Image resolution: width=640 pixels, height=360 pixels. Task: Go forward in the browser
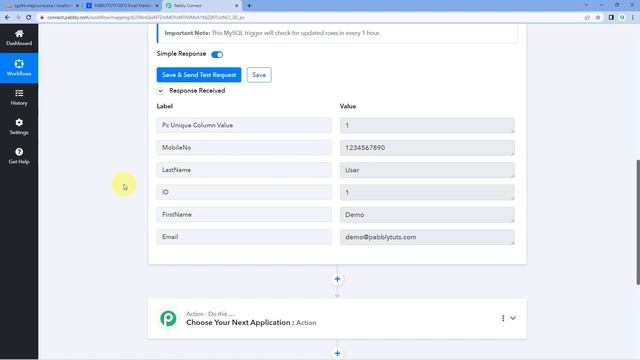[18, 18]
